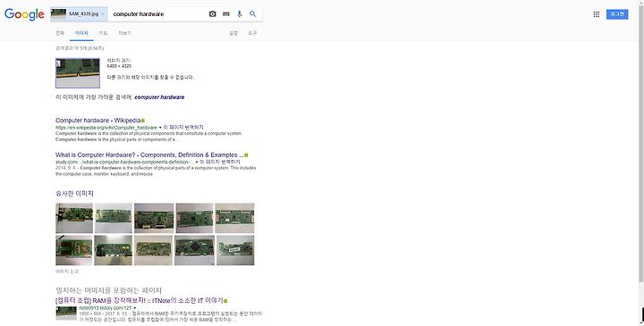This screenshot has height=326, width=644.
Task: Remove the SAM_4339.jpg image chip
Action: pos(103,14)
